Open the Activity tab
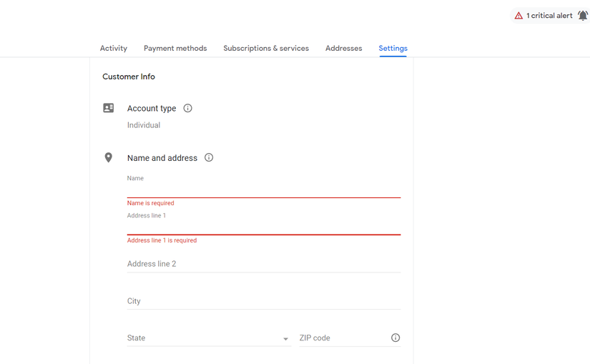 pos(113,48)
